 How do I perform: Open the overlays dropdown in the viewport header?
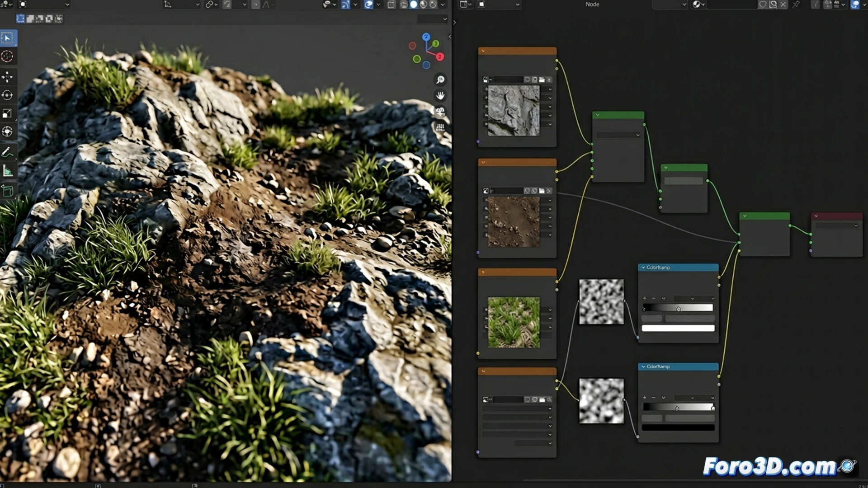tap(355, 5)
